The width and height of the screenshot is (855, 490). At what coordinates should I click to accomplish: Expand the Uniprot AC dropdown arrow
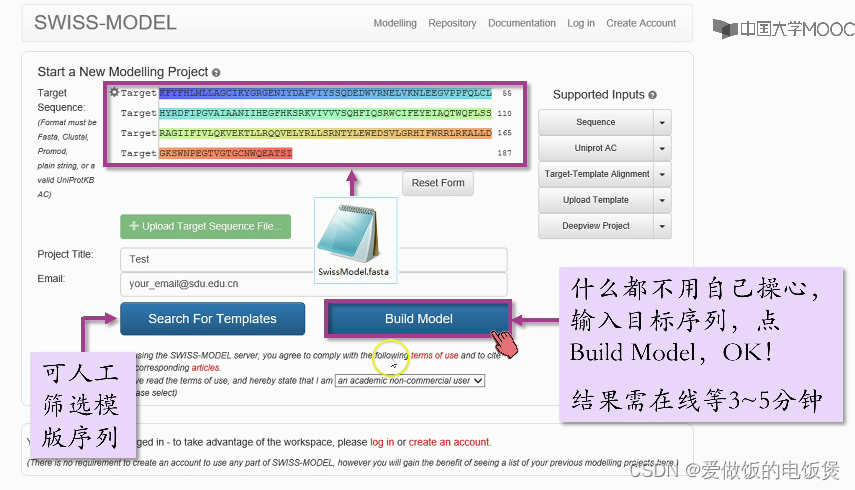click(x=662, y=148)
